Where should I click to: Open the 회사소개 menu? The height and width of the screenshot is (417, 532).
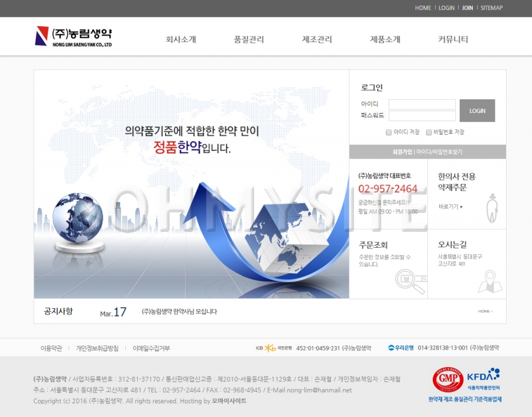point(180,40)
